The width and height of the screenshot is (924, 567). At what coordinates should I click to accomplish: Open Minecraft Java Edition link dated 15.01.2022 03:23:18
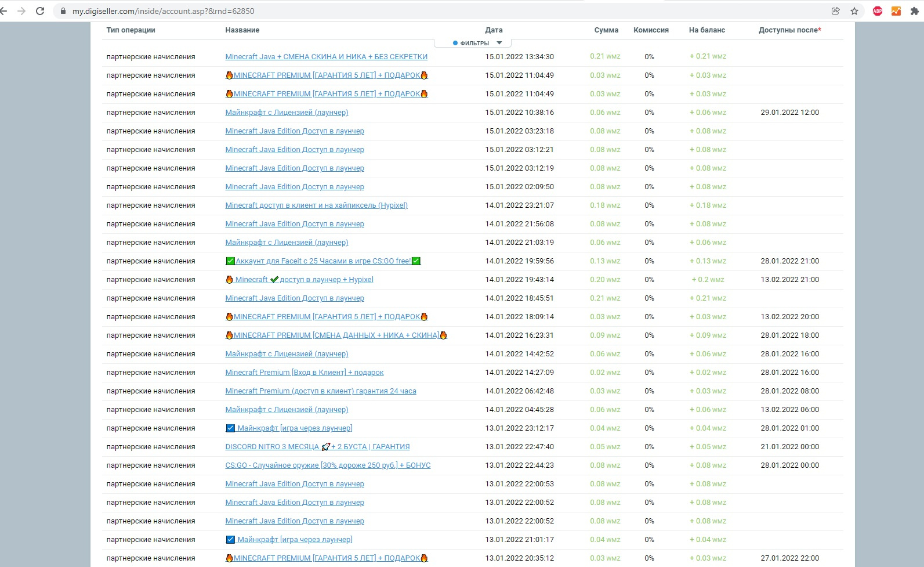[x=295, y=131]
